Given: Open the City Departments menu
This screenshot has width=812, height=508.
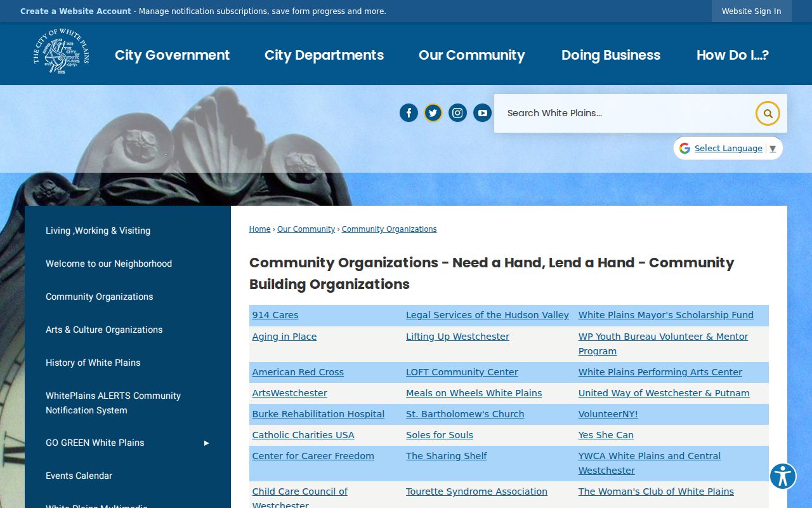Looking at the screenshot, I should (x=324, y=55).
